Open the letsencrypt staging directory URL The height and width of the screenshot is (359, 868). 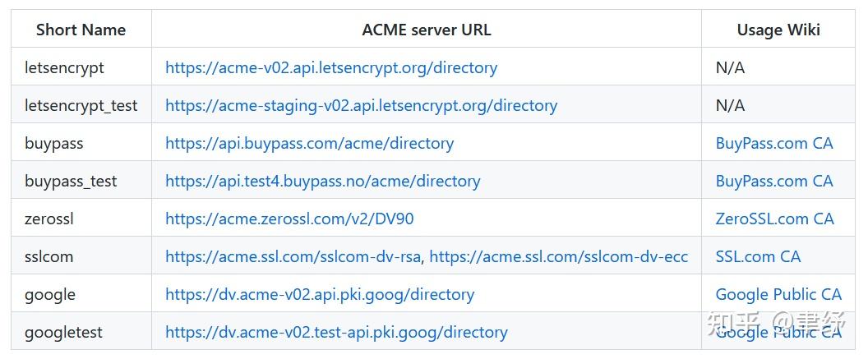[361, 105]
